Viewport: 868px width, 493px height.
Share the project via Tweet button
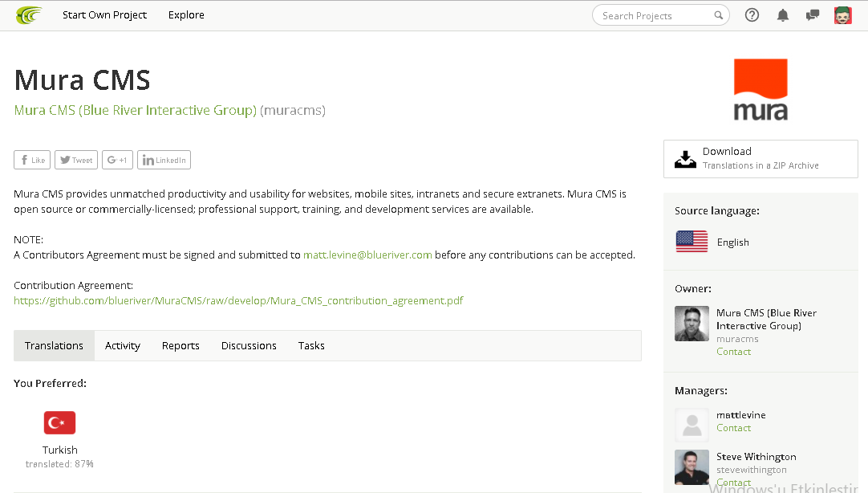[x=76, y=160]
